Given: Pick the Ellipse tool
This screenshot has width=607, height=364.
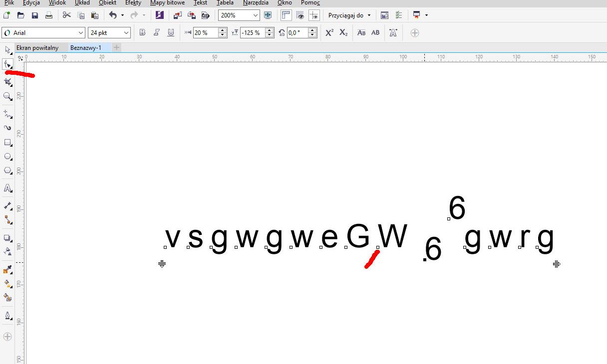Looking at the screenshot, I should (x=7, y=157).
